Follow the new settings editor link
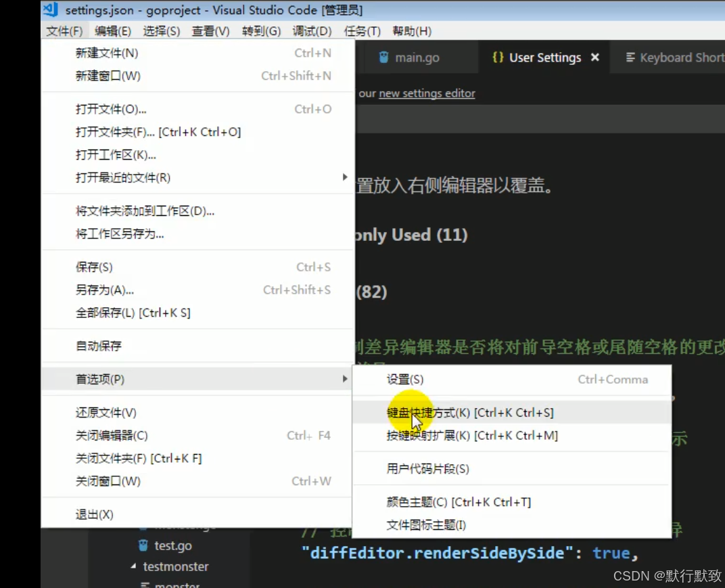This screenshot has width=725, height=588. click(x=427, y=93)
